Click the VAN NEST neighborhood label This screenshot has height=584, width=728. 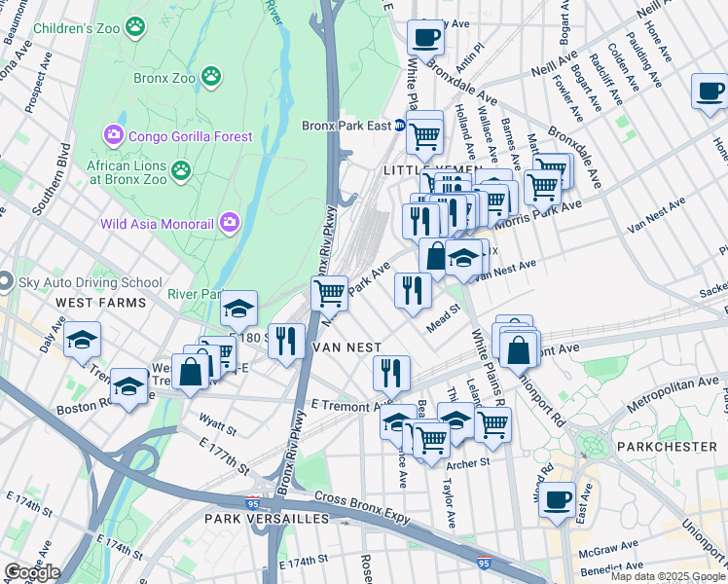tap(346, 347)
